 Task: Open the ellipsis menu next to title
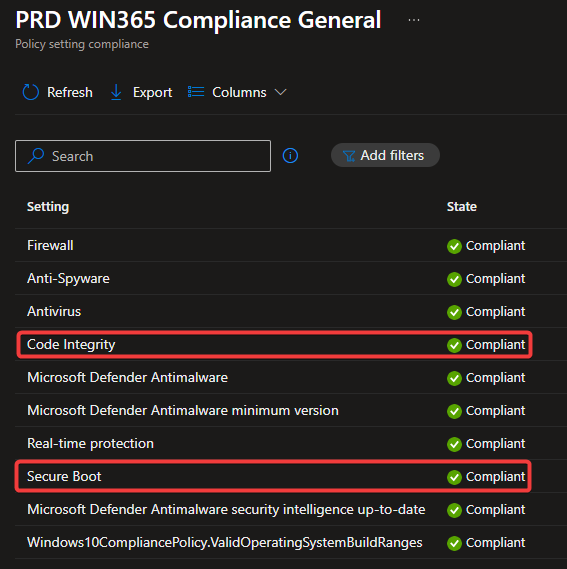[414, 20]
